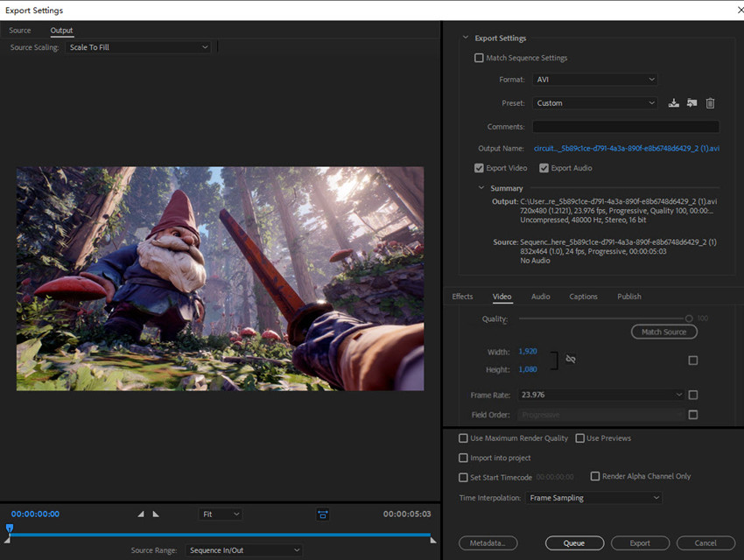
Task: Click the Set Out Point triangle icon
Action: pyautogui.click(x=156, y=514)
